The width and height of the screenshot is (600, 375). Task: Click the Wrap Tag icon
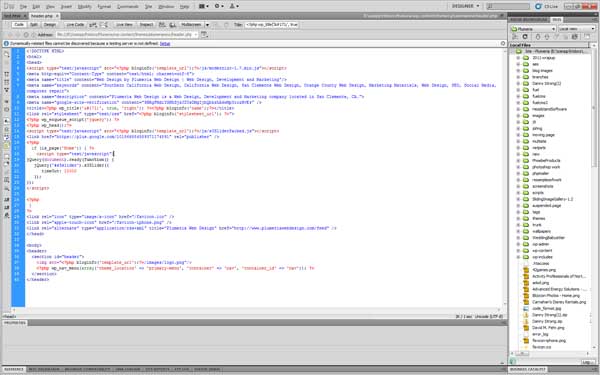(7, 173)
